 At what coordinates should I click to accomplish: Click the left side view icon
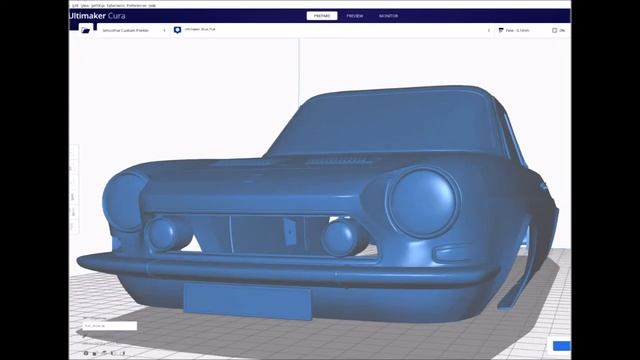112,353
